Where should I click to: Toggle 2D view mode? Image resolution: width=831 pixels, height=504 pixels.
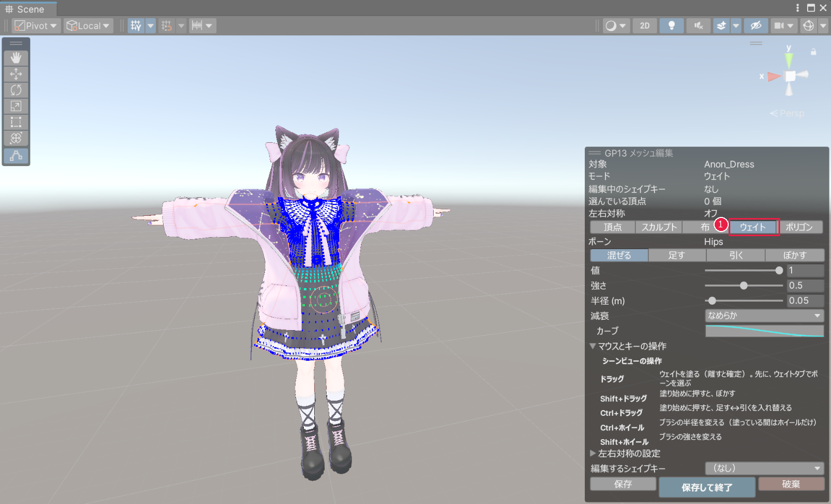pyautogui.click(x=645, y=25)
